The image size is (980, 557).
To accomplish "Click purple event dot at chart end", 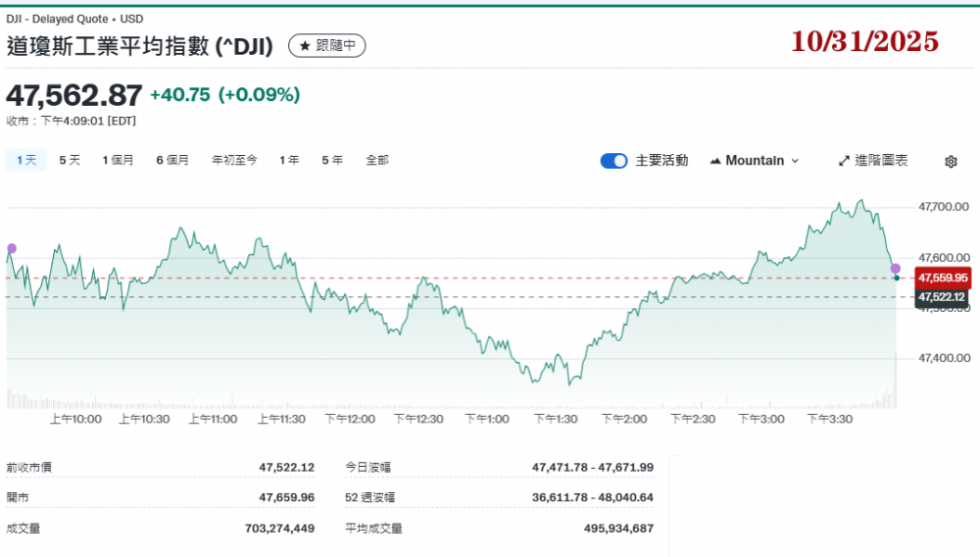I will [x=895, y=269].
